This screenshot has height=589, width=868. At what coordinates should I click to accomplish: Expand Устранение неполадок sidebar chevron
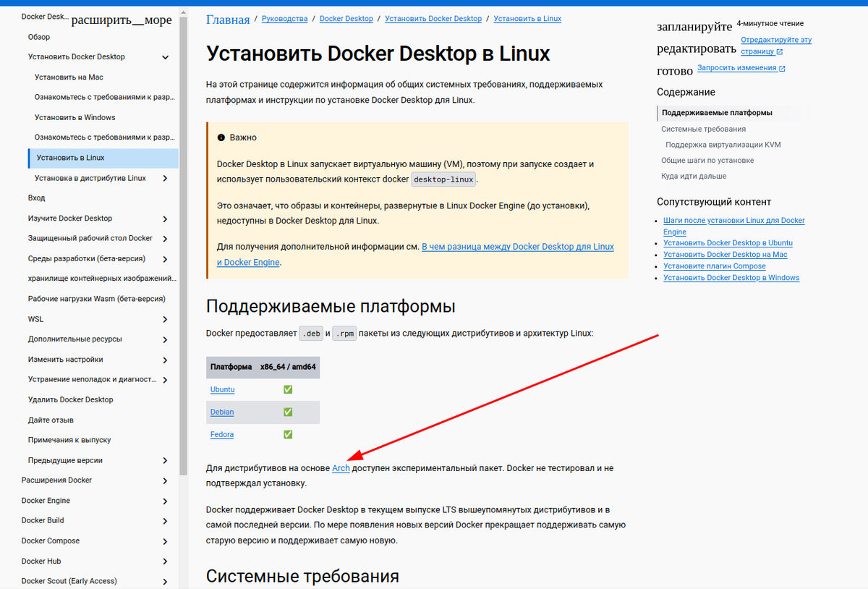click(x=166, y=380)
